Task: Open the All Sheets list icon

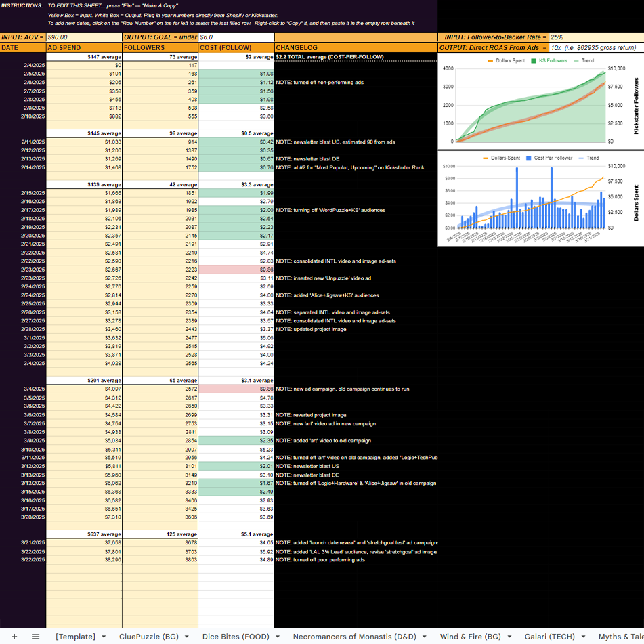Action: pos(36,637)
